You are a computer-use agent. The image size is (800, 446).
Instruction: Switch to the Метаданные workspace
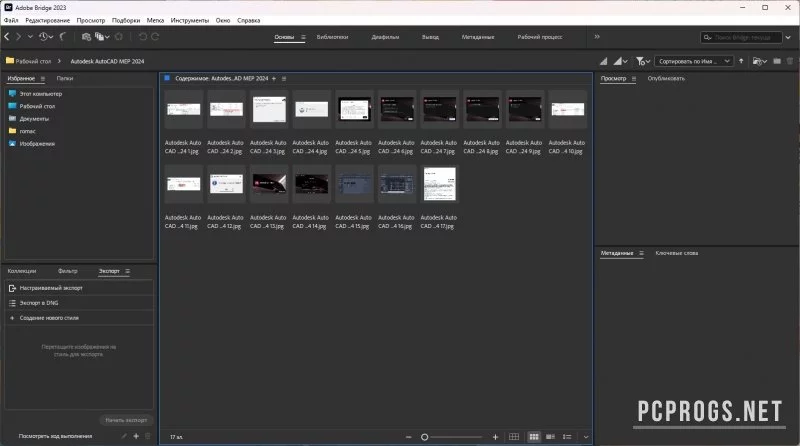[478, 37]
